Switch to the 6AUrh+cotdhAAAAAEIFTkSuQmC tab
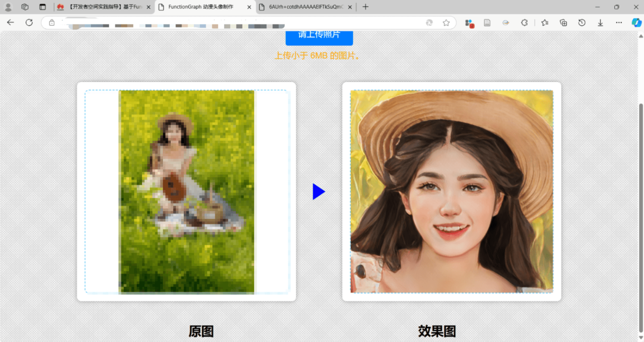The width and height of the screenshot is (644, 342). 305,7
